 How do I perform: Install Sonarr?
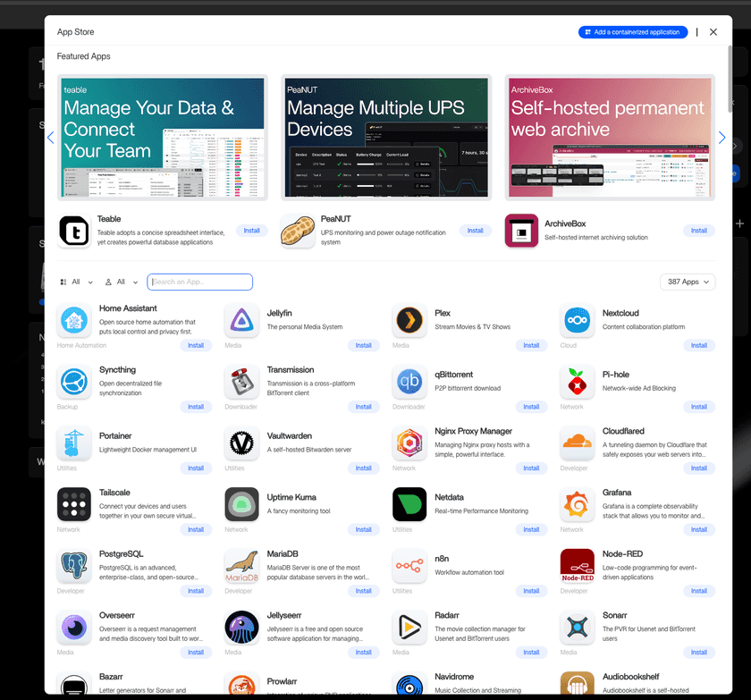pyautogui.click(x=699, y=652)
